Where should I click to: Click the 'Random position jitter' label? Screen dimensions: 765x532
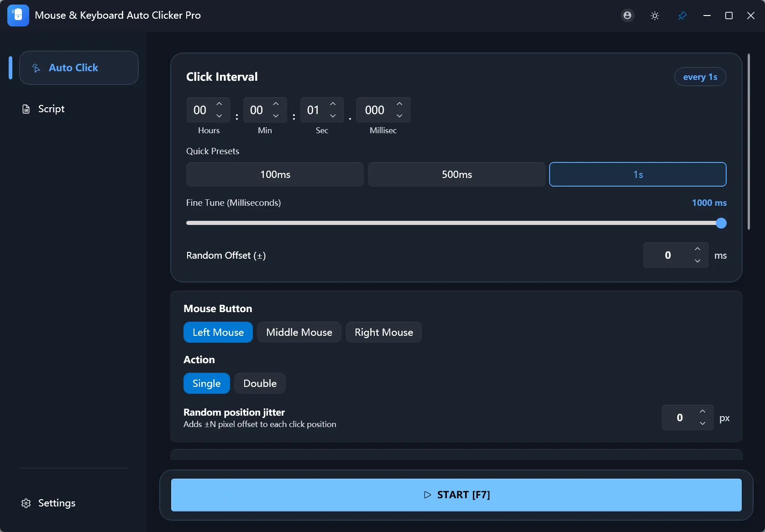(234, 412)
